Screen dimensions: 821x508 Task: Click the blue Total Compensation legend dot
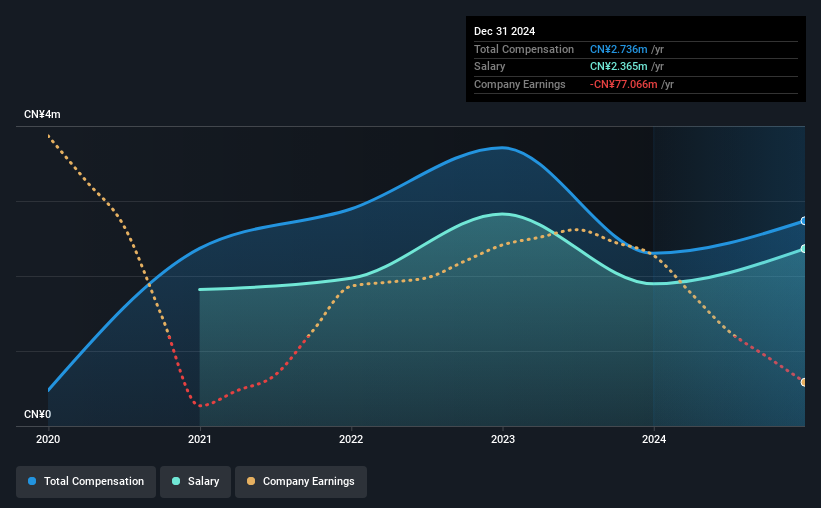(32, 481)
